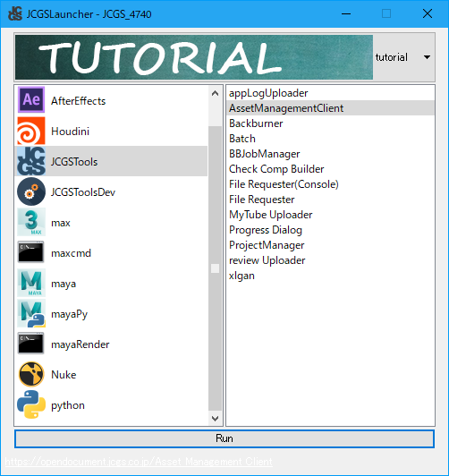Click the Nuke radiation-style icon
Viewport: 449px width, 476px height.
(x=31, y=374)
